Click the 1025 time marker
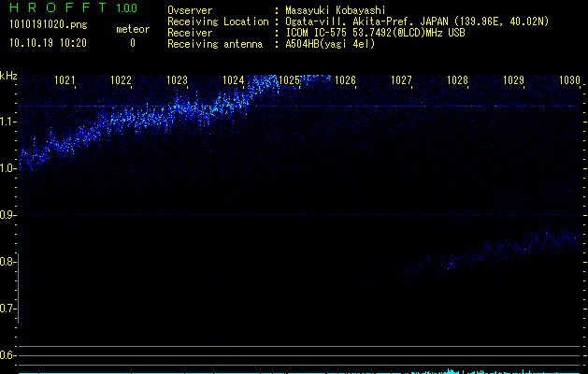 (289, 79)
